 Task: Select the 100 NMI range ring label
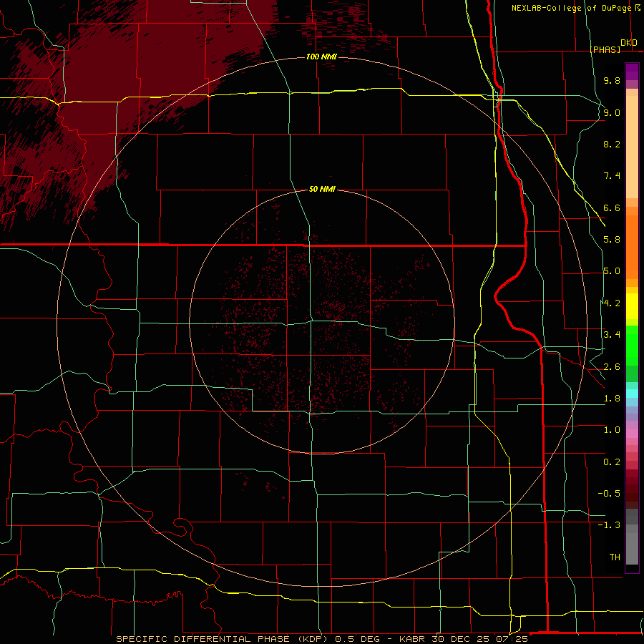321,57
